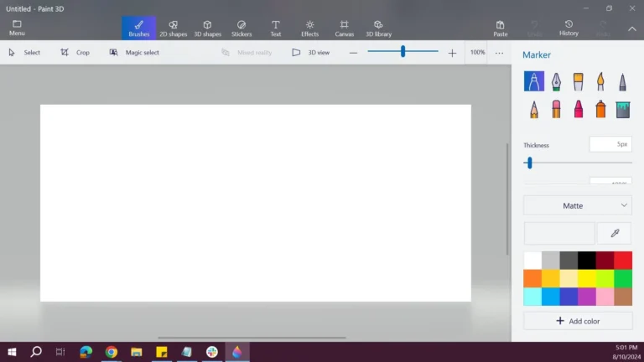Choose the bright red color swatch
Screen dimensions: 644x362
tap(623, 261)
